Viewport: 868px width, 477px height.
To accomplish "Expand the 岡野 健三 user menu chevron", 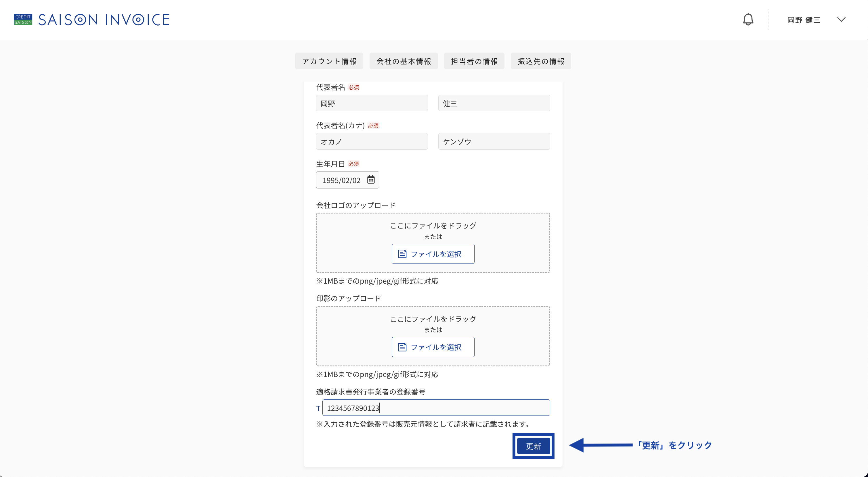I will 841,20.
